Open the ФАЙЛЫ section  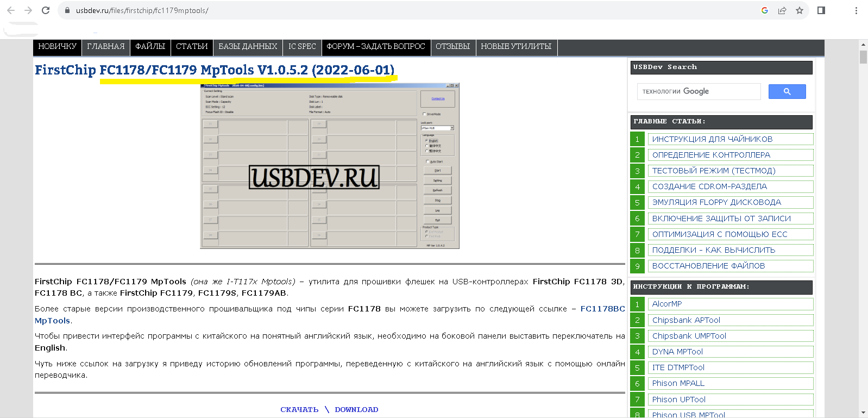(x=150, y=47)
